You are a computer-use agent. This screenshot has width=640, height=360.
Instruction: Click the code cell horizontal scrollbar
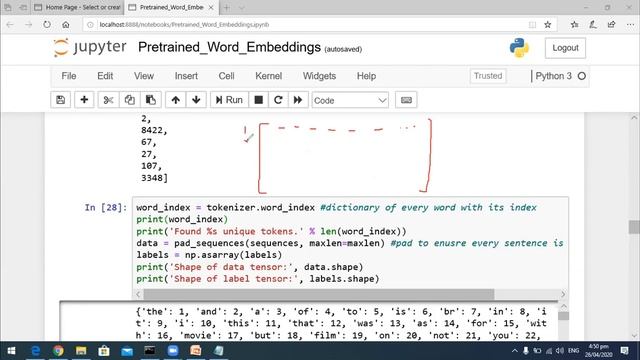(x=318, y=294)
